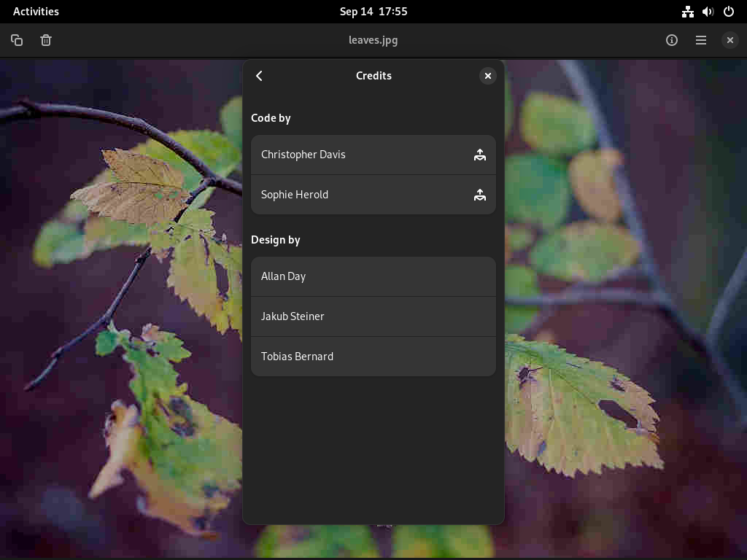The height and width of the screenshot is (560, 747).
Task: Open the main hamburger menu
Action: coord(701,40)
